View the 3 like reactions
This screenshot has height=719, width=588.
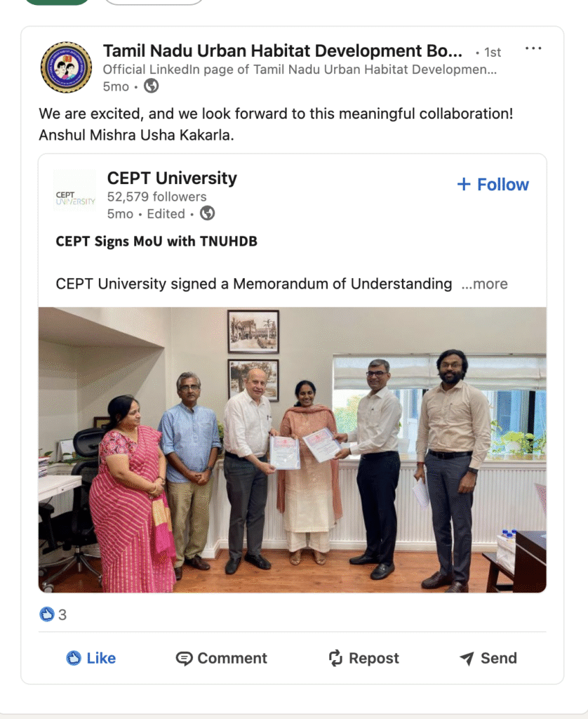click(x=53, y=615)
